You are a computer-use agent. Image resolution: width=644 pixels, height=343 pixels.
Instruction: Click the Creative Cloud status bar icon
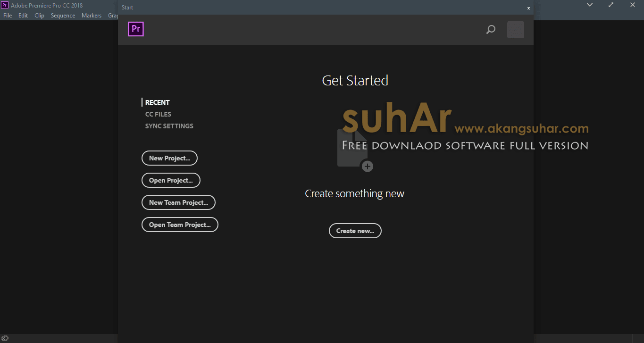pos(4,338)
